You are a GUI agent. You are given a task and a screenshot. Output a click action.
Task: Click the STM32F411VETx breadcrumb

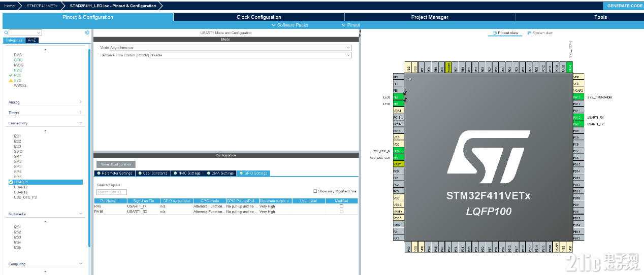pos(42,6)
